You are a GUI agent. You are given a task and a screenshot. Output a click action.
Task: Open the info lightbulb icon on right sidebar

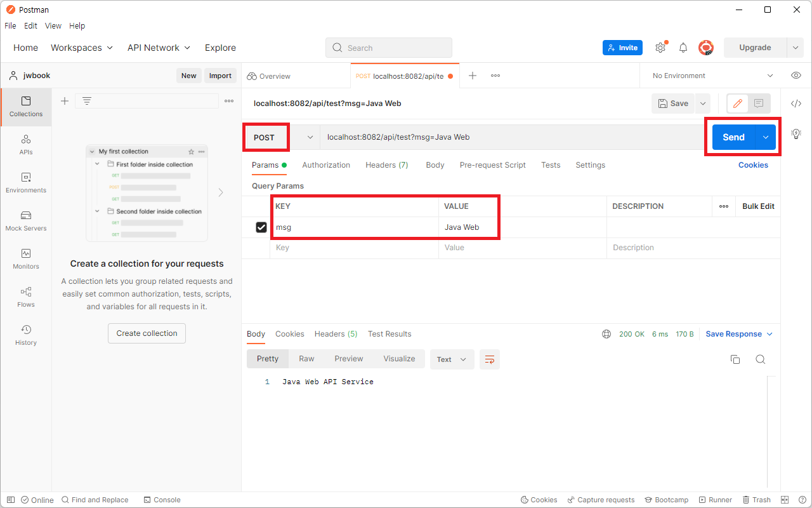[x=796, y=133]
